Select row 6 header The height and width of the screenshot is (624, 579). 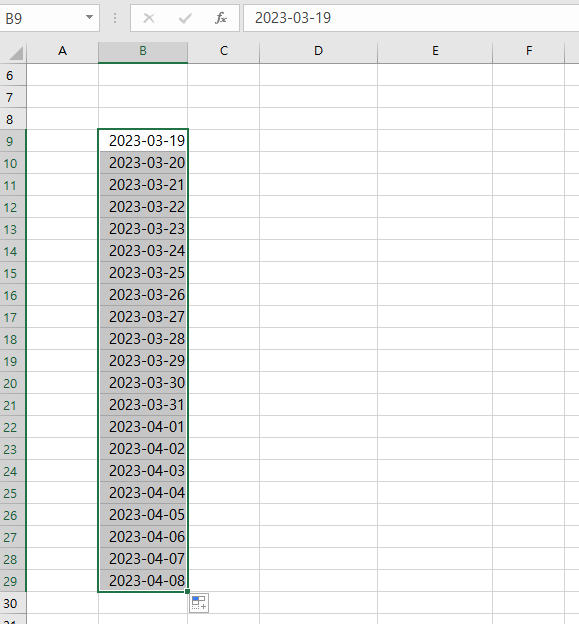pyautogui.click(x=13, y=75)
